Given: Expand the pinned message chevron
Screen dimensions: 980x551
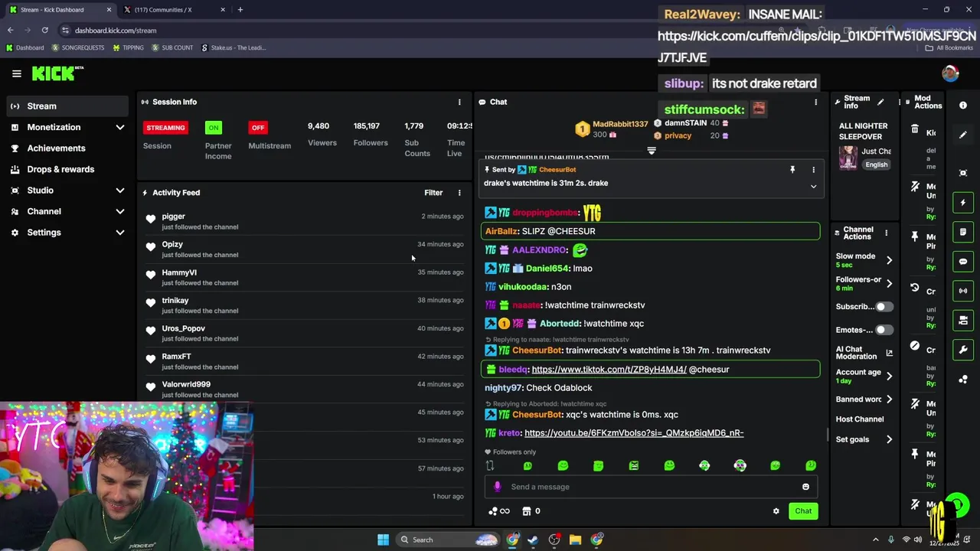Looking at the screenshot, I should pyautogui.click(x=813, y=187).
